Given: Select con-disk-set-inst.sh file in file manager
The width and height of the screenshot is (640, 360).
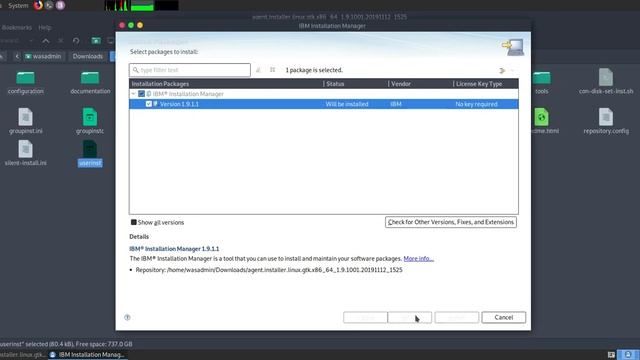Looking at the screenshot, I should point(606,82).
